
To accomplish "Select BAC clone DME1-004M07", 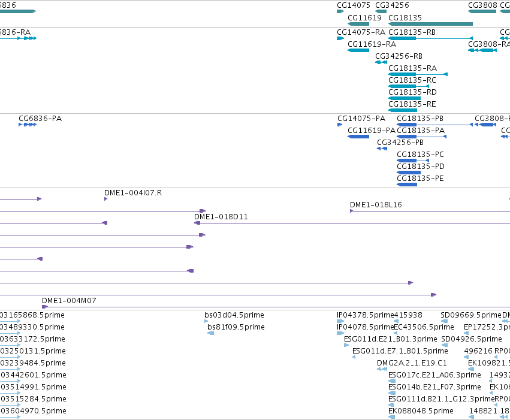I will pos(69,301).
